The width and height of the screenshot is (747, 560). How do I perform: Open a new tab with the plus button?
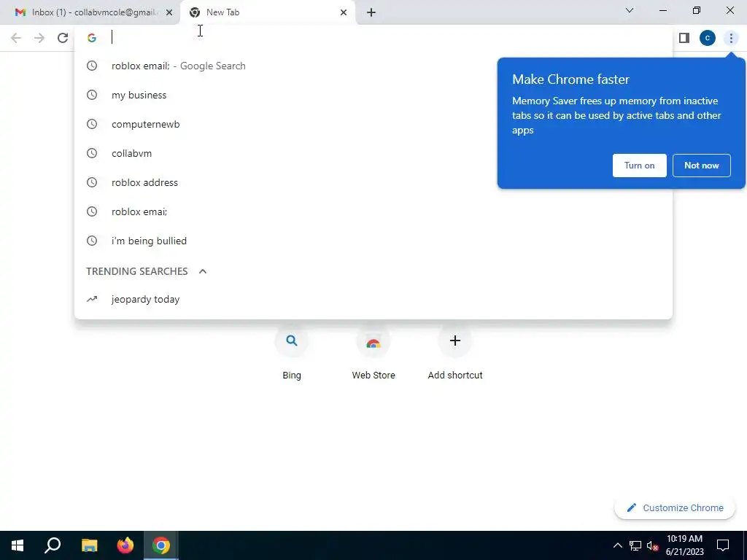pyautogui.click(x=371, y=12)
